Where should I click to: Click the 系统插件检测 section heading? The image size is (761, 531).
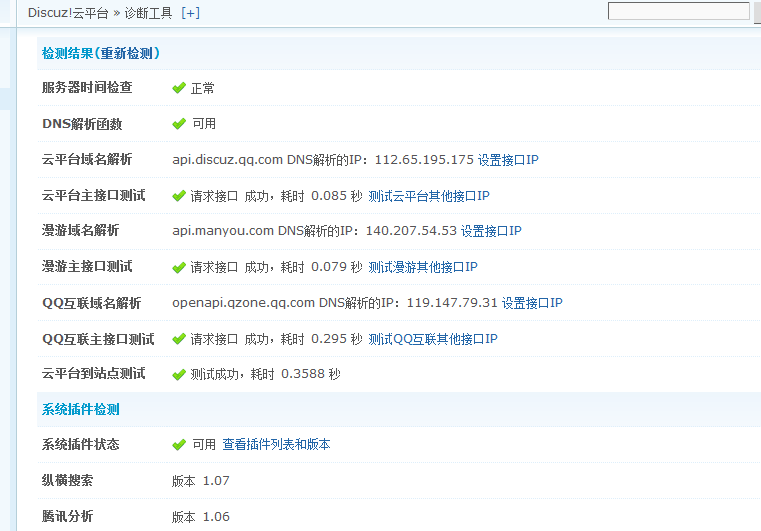coord(81,409)
